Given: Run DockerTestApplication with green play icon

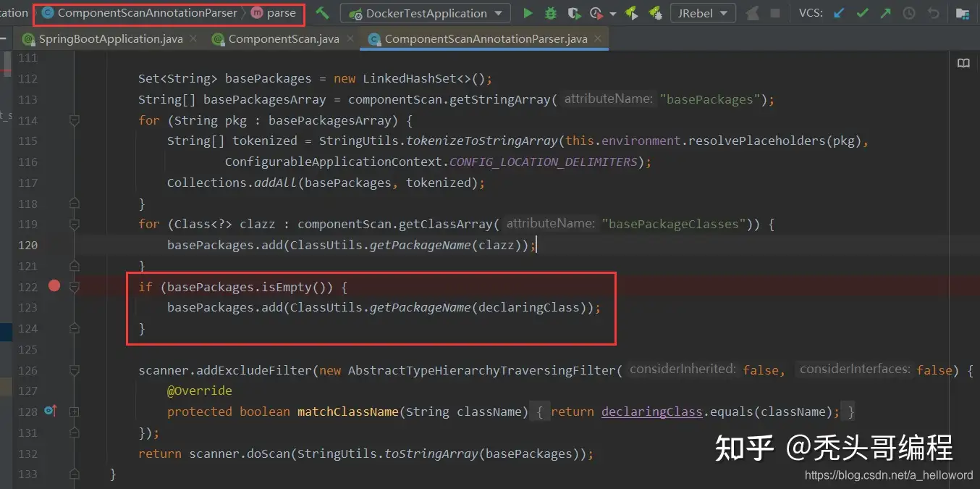Looking at the screenshot, I should [x=528, y=13].
